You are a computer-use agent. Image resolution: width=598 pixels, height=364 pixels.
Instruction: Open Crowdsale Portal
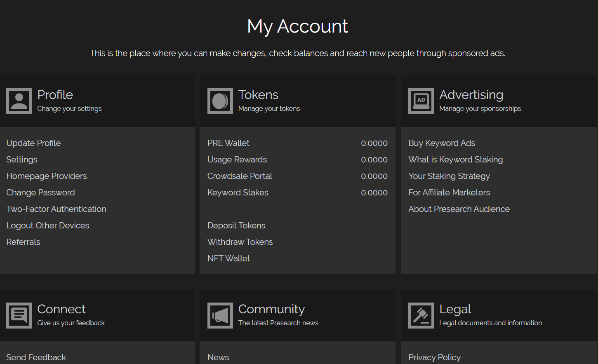(x=240, y=176)
